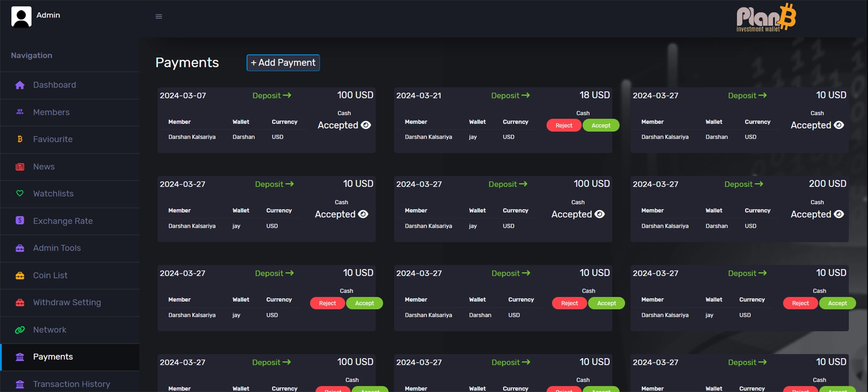Click the PlanB investment wallet logo
868x392 pixels.
[766, 18]
